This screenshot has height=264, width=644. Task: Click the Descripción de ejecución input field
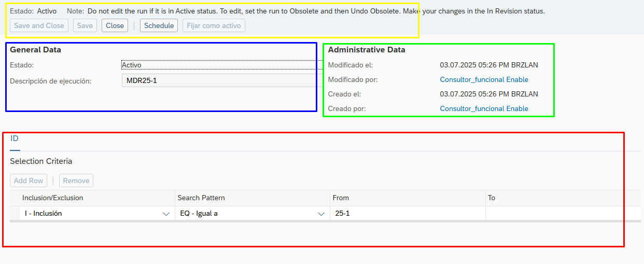pyautogui.click(x=218, y=80)
